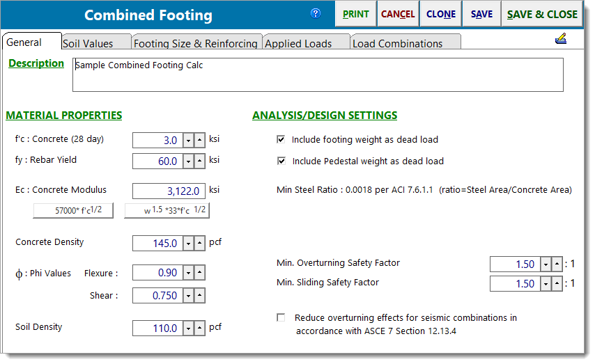Screen dimensions: 595x364
Task: Decrease Shear phi value with down arrow
Action: click(x=188, y=296)
